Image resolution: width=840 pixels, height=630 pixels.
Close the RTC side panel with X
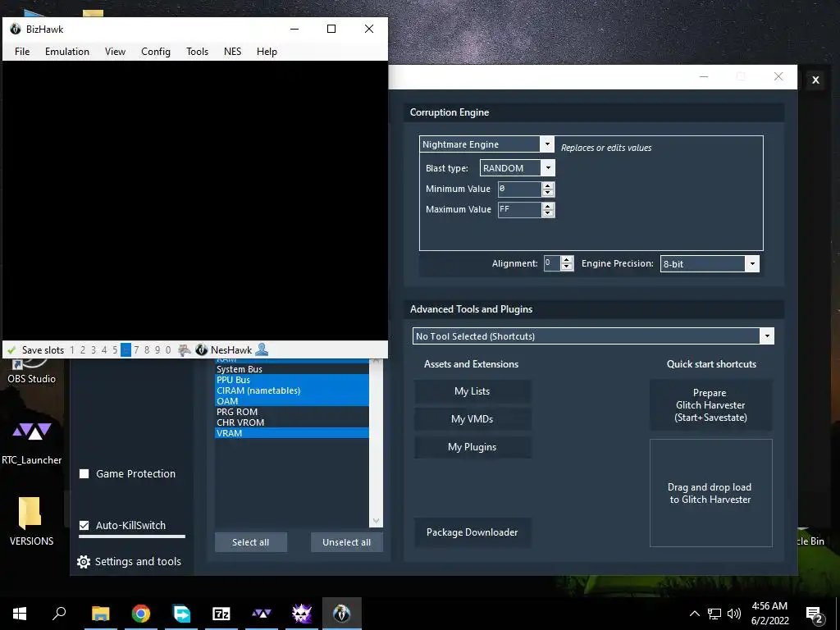pyautogui.click(x=815, y=80)
